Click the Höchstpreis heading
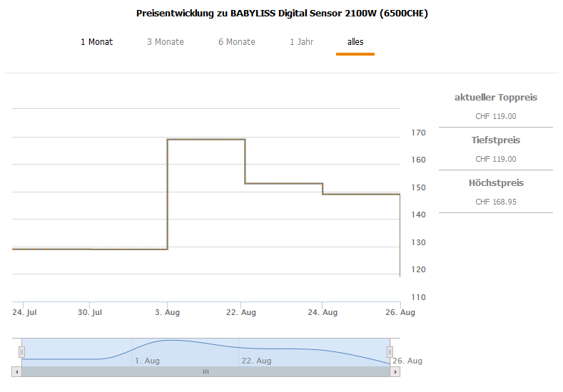 click(496, 183)
